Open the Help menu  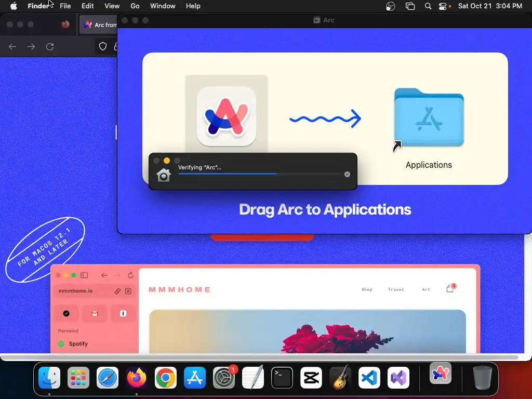point(193,6)
